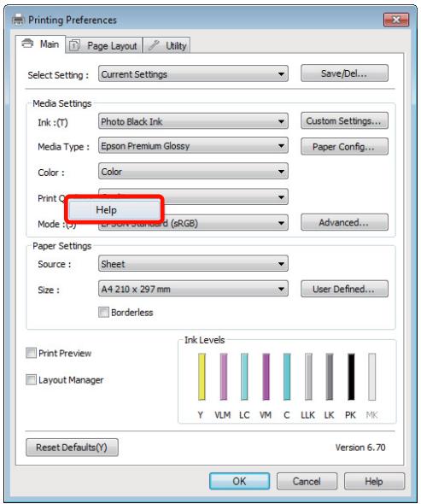421x504 pixels.
Task: Click the VLM ink level bar
Action: (x=224, y=377)
